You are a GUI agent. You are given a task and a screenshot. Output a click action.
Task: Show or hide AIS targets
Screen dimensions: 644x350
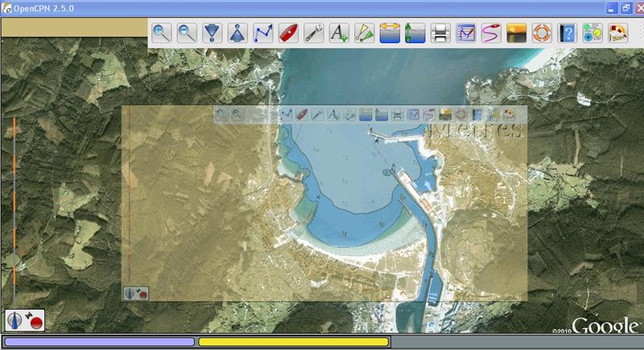click(365, 33)
